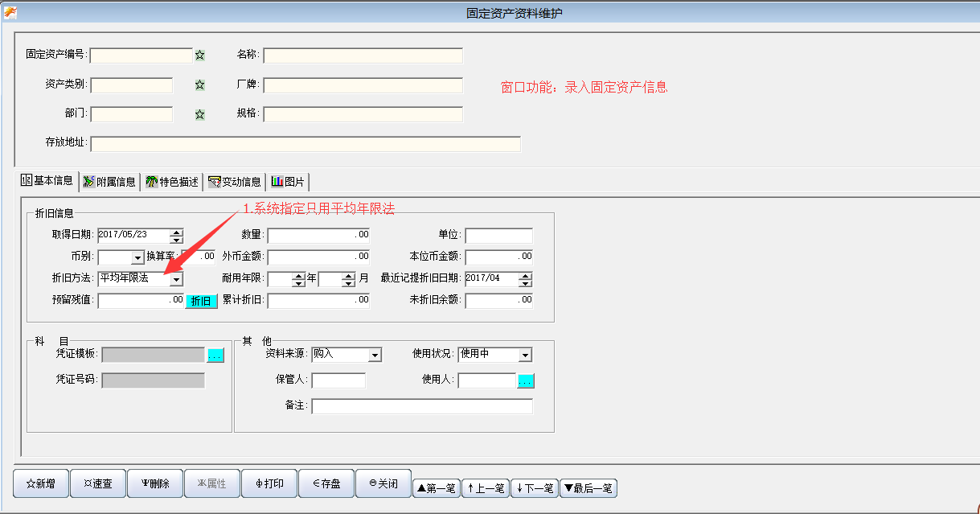Go to 下一笔 record
The width and height of the screenshot is (980, 514).
pyautogui.click(x=535, y=488)
